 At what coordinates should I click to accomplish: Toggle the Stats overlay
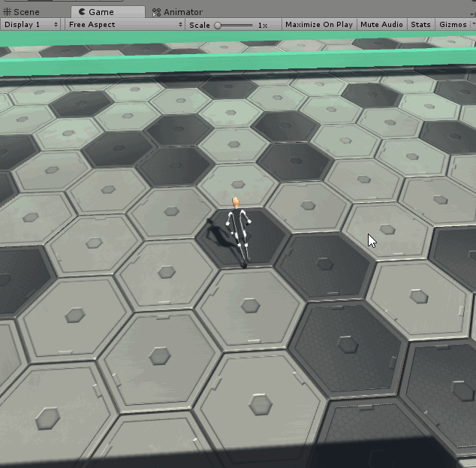pyautogui.click(x=420, y=25)
